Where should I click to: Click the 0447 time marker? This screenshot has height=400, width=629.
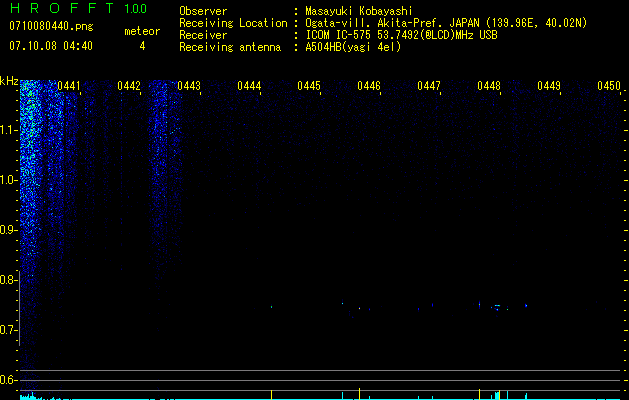coord(428,86)
